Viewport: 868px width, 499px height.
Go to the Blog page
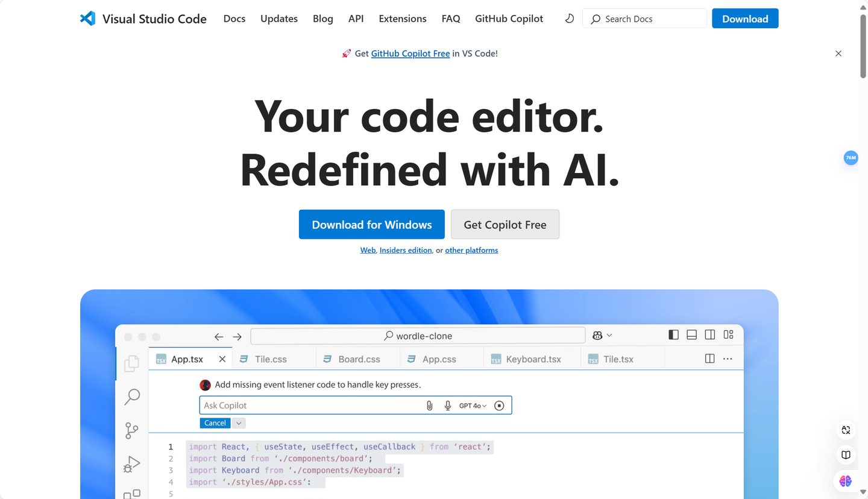pyautogui.click(x=323, y=19)
